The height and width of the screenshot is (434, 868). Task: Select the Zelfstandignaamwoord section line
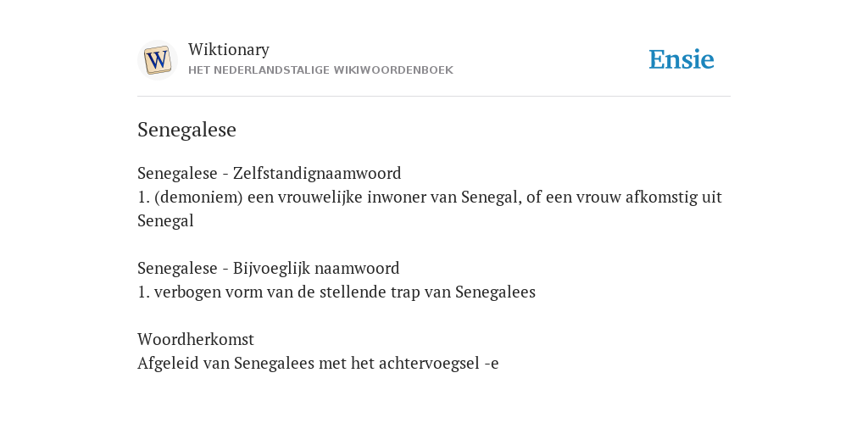click(269, 173)
